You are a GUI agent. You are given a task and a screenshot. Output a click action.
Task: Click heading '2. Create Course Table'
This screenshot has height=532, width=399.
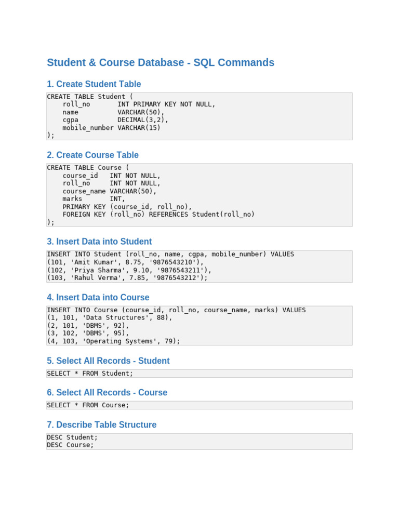pos(92,155)
